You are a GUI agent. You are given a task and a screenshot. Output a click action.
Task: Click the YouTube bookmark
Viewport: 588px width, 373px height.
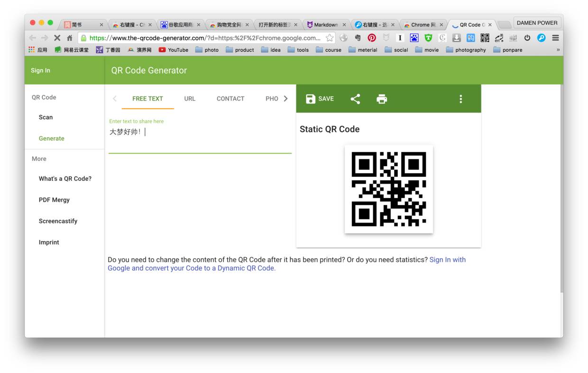click(x=173, y=50)
